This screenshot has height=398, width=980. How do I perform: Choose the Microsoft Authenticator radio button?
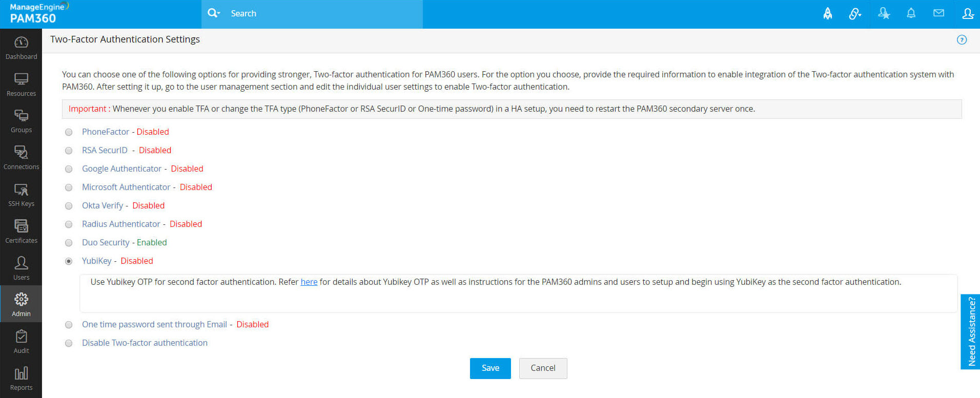pos(69,187)
